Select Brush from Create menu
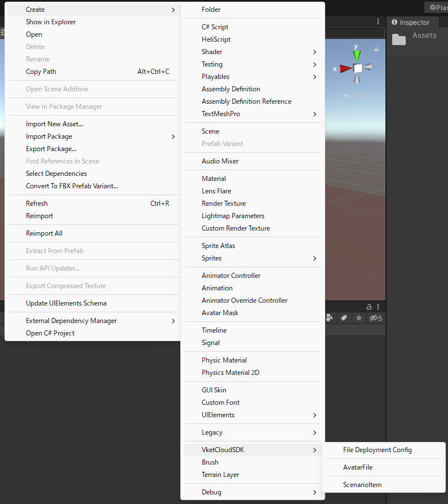Viewport: 448px width, 504px height. click(x=252, y=462)
